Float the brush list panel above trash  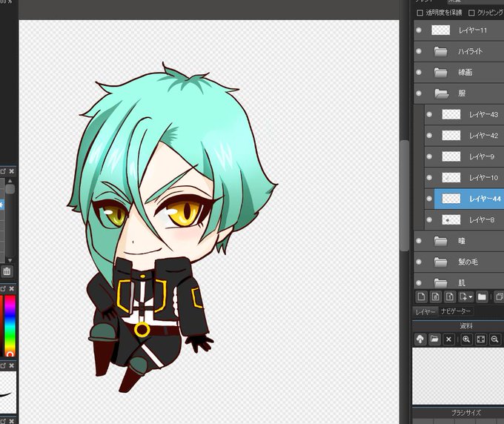3,171
